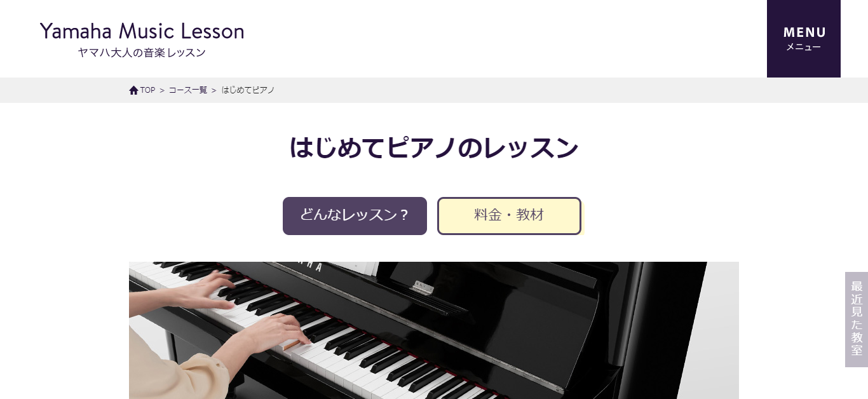Viewport: 868px width, 399px height.
Task: Switch to the どんなレッスン？ tab
Action: pyautogui.click(x=355, y=216)
